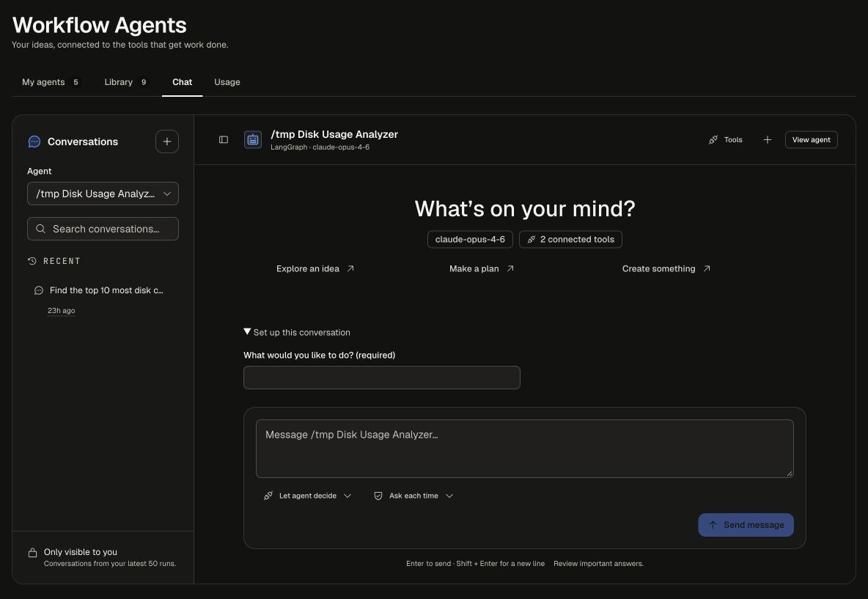Click the lock icon near Only visible to you
868x599 pixels.
pos(33,553)
